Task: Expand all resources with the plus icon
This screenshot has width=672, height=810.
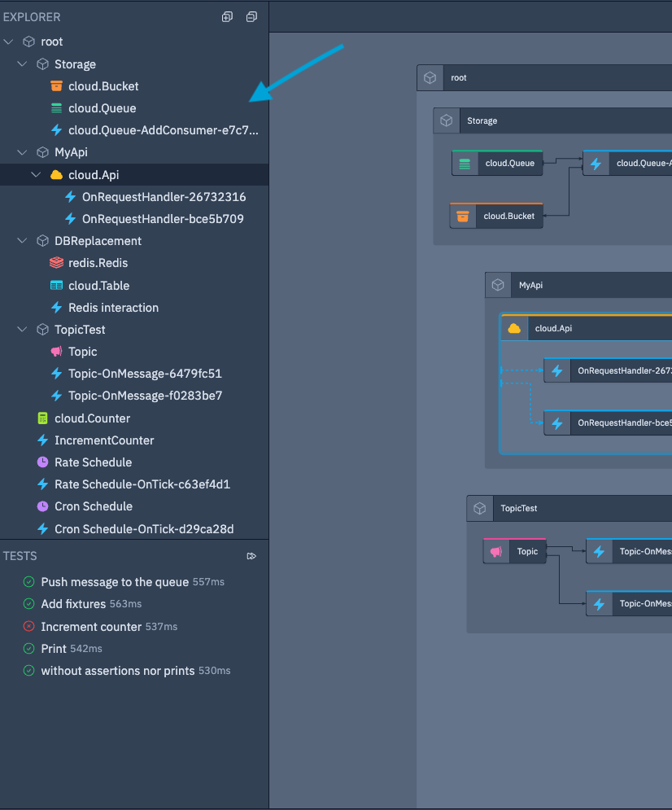Action: coord(227,16)
